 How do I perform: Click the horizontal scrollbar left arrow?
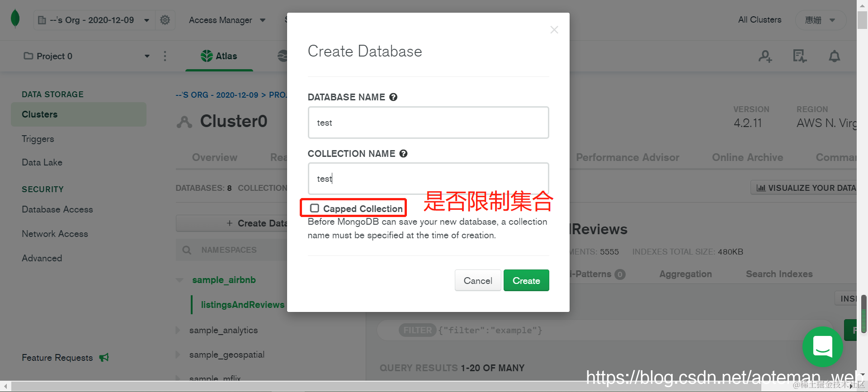(x=5, y=387)
